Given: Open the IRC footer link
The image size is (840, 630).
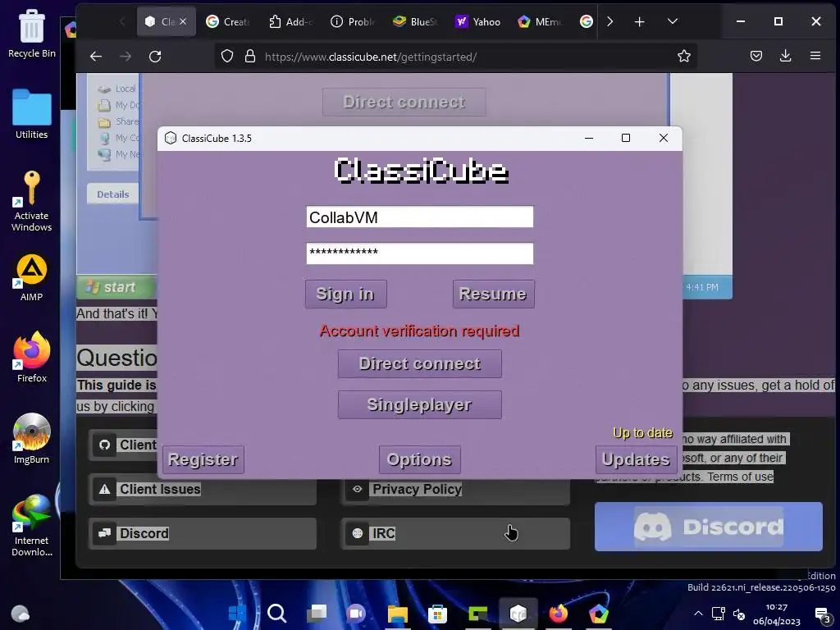Looking at the screenshot, I should (455, 533).
